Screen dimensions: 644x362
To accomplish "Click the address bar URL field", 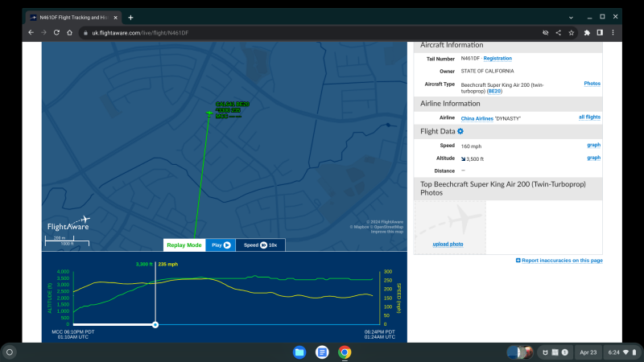I will [x=306, y=32].
